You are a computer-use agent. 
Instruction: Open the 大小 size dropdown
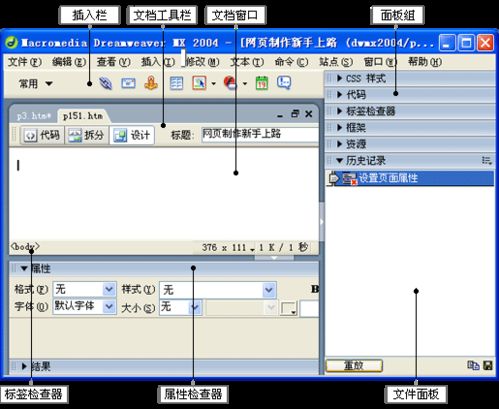tap(195, 307)
